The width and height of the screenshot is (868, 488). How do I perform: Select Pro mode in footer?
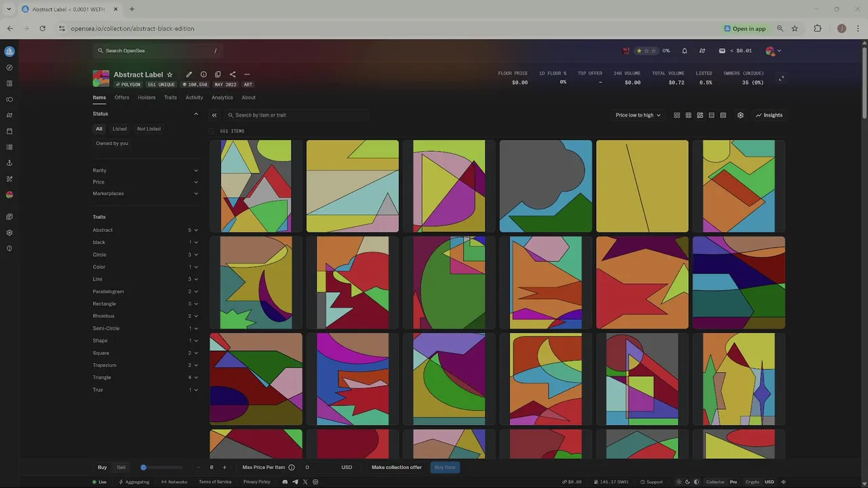click(733, 482)
